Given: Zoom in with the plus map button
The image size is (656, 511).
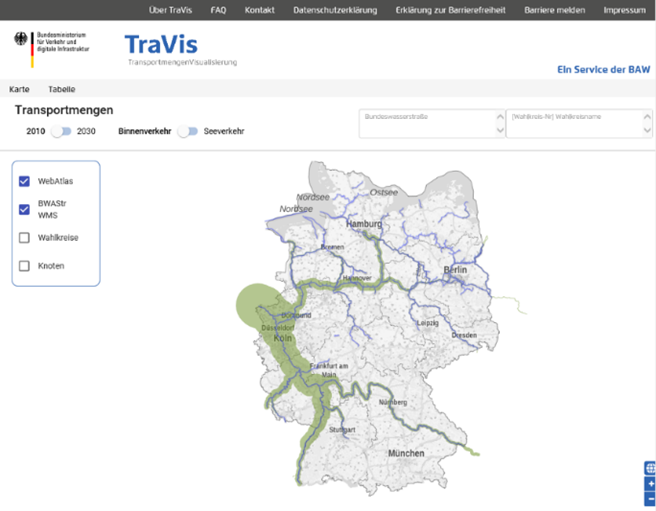Looking at the screenshot, I should click(650, 484).
